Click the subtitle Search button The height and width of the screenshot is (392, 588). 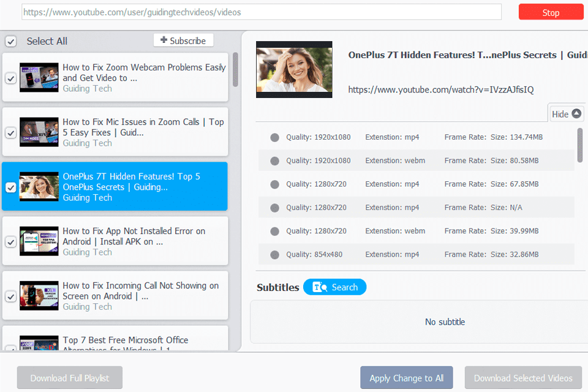click(x=334, y=287)
